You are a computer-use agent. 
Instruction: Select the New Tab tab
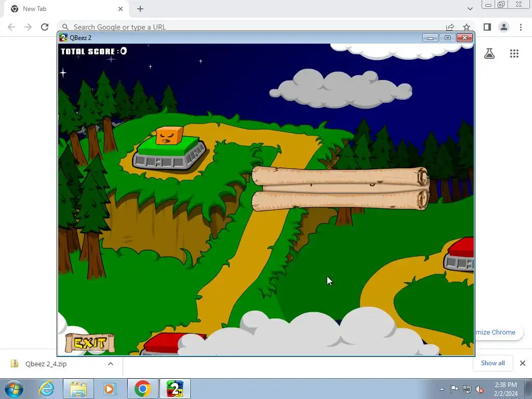66,9
